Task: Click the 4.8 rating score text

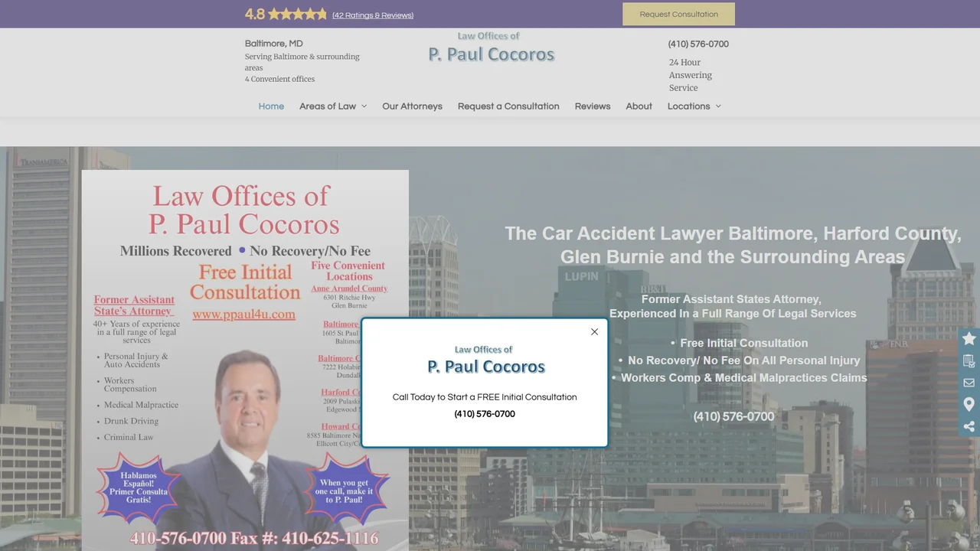Action: pos(255,14)
